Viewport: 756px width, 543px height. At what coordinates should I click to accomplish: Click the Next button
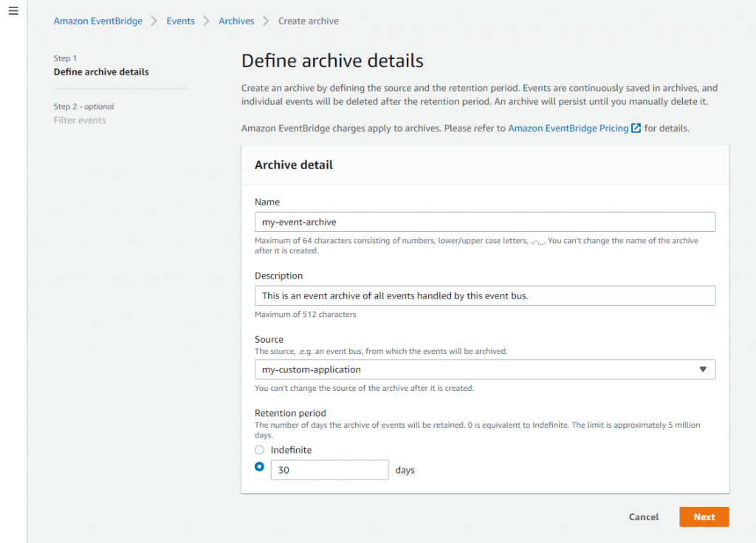[x=704, y=516]
